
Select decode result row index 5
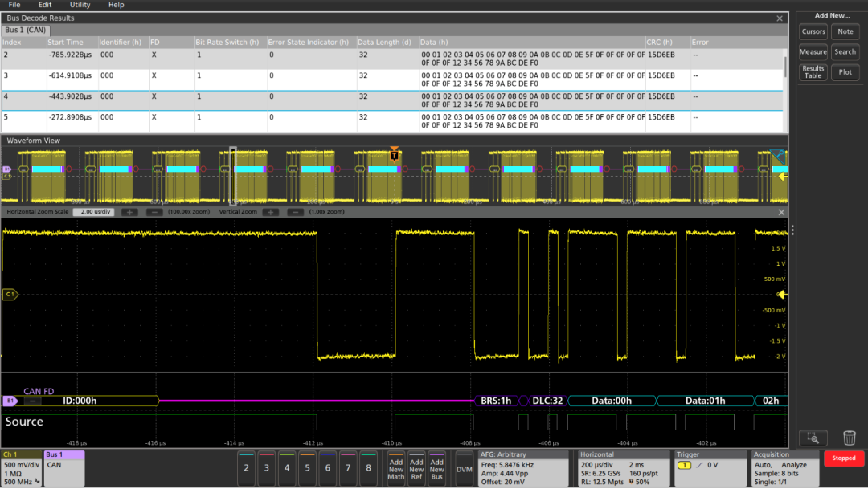[393, 121]
